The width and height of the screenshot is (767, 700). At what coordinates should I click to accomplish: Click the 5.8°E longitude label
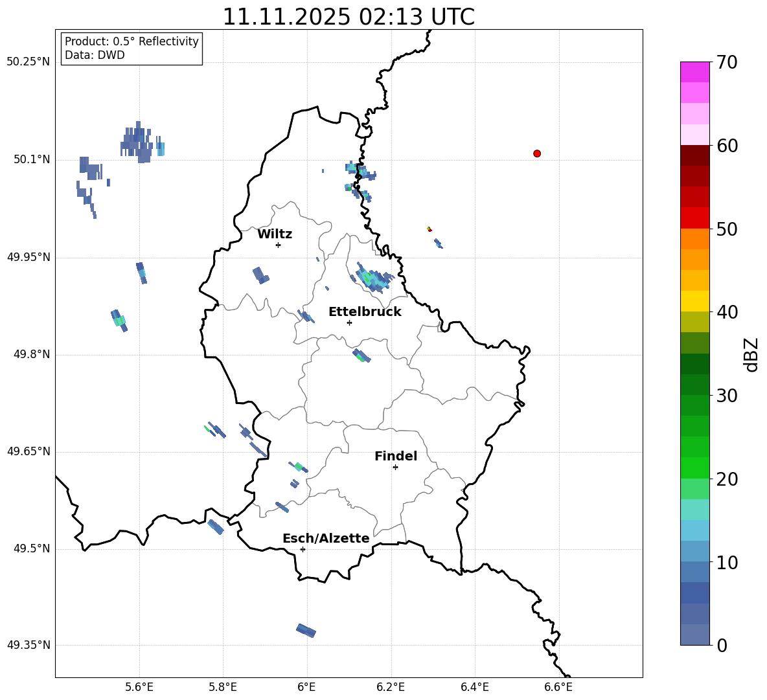pyautogui.click(x=223, y=687)
